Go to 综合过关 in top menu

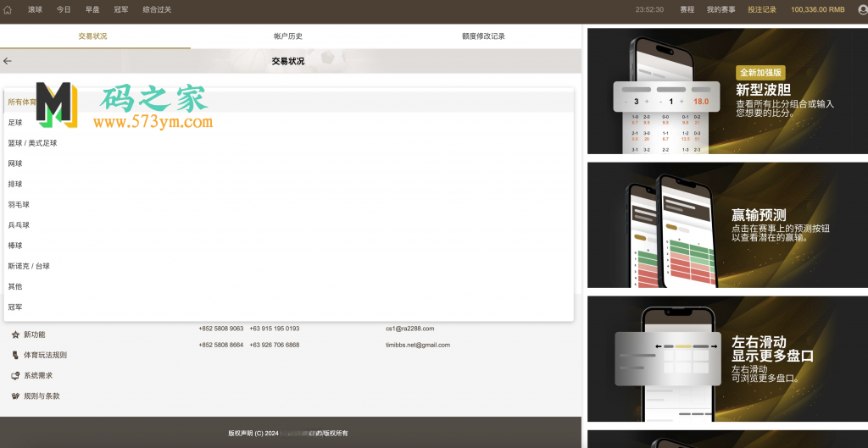[157, 10]
